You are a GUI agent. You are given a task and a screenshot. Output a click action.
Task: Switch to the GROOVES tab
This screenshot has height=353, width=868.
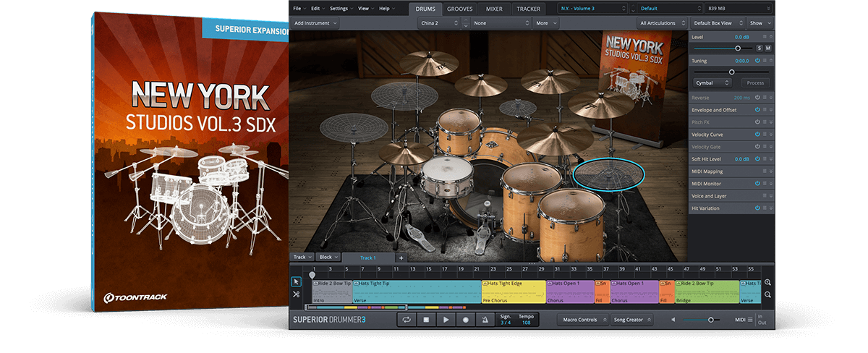coord(460,9)
